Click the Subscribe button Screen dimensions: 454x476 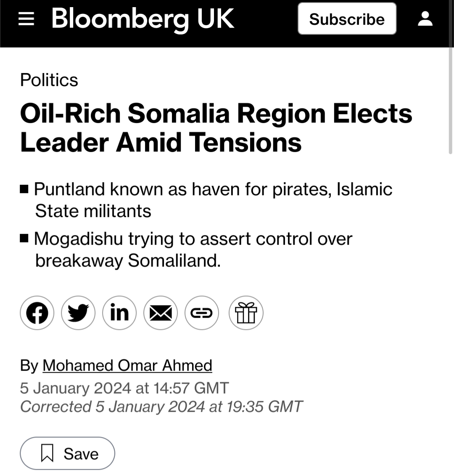coord(347,19)
